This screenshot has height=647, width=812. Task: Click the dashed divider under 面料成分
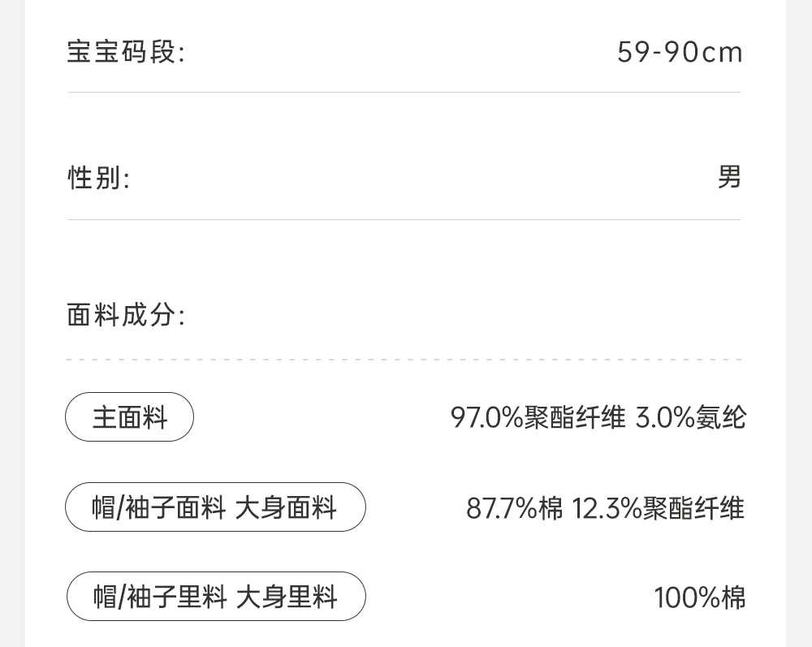click(404, 359)
